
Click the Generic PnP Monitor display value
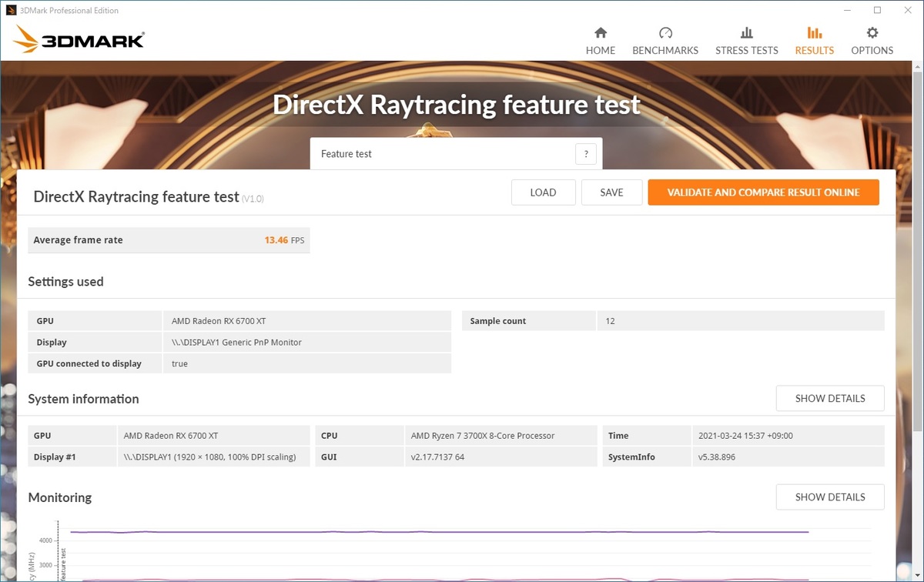click(237, 343)
